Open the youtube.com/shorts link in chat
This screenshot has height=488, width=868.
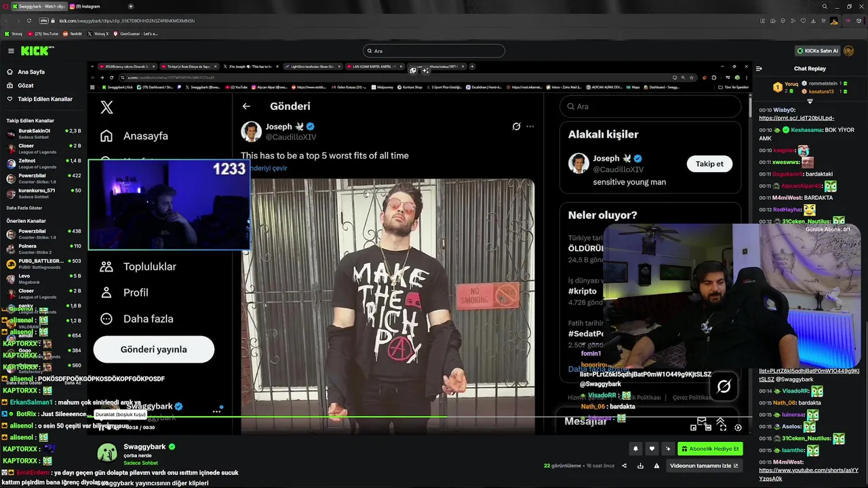tap(808, 474)
